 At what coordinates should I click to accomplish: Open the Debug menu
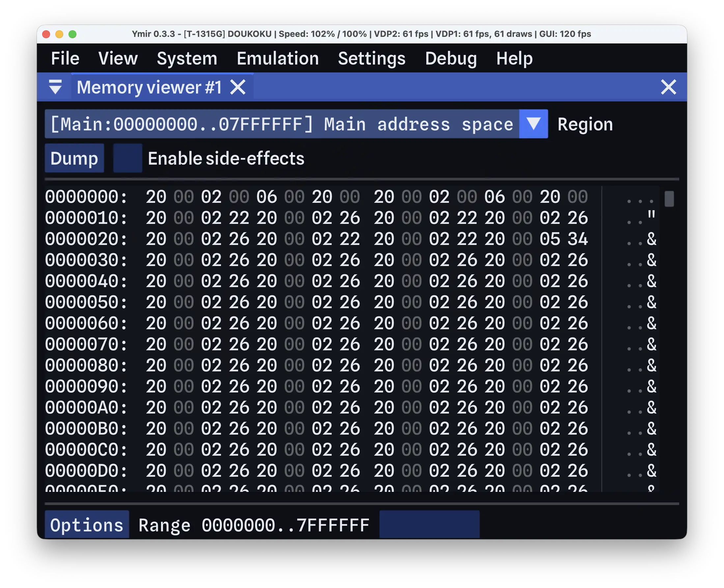point(451,58)
